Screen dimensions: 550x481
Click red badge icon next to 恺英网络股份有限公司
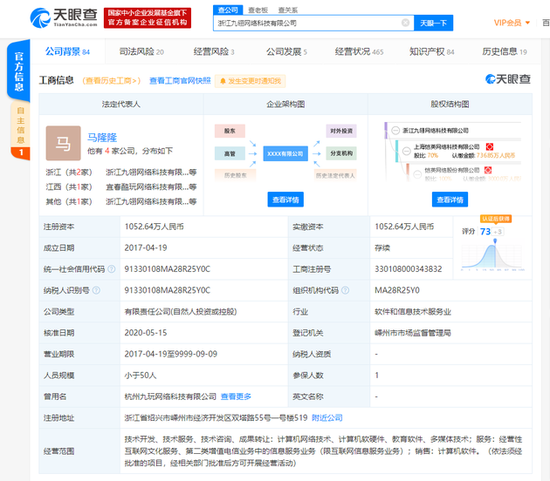(x=488, y=170)
